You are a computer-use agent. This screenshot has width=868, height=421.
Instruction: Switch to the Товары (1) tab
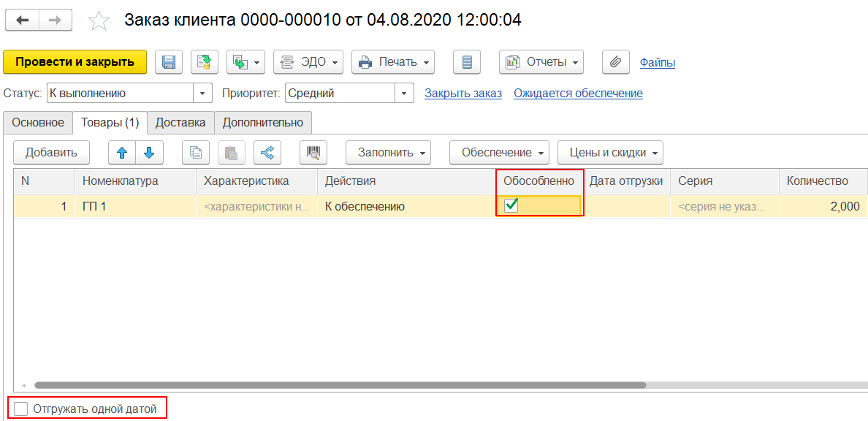click(x=110, y=123)
